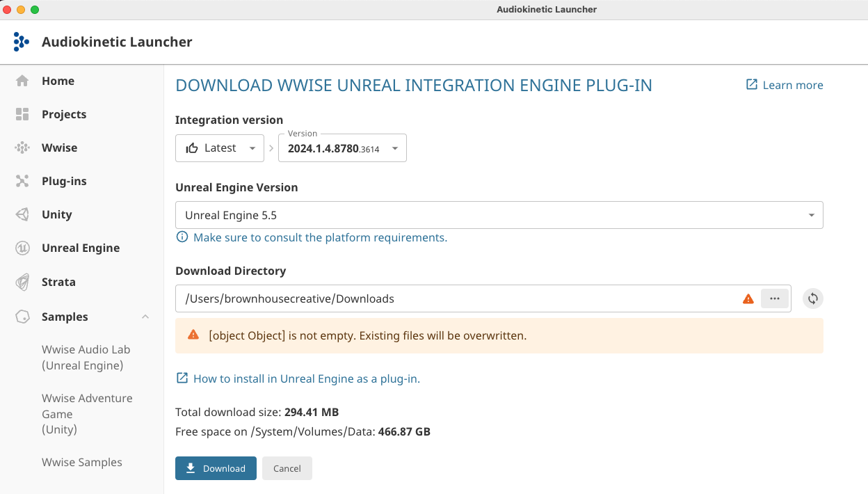
Task: Open the platform requirements link
Action: pyautogui.click(x=320, y=237)
